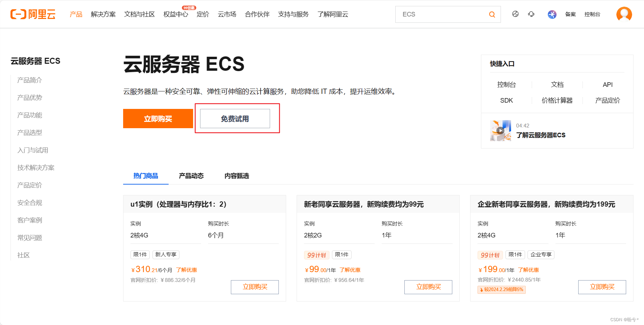
Task: Open 文档与社区 menu
Action: pyautogui.click(x=139, y=14)
